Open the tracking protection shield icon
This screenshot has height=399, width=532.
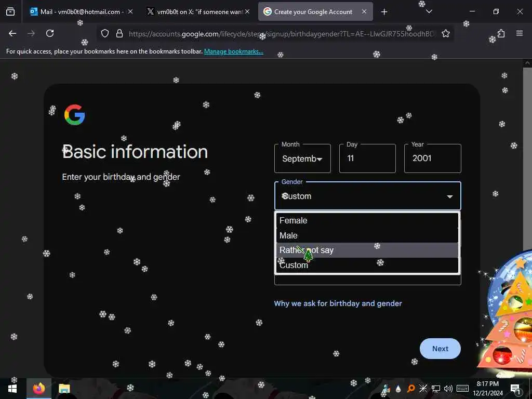point(105,33)
